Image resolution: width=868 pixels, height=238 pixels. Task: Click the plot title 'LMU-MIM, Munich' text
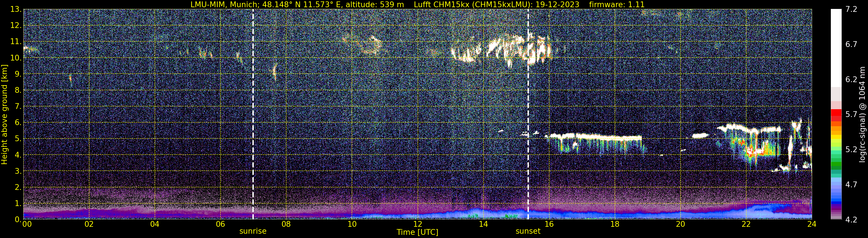pyautogui.click(x=225, y=4)
